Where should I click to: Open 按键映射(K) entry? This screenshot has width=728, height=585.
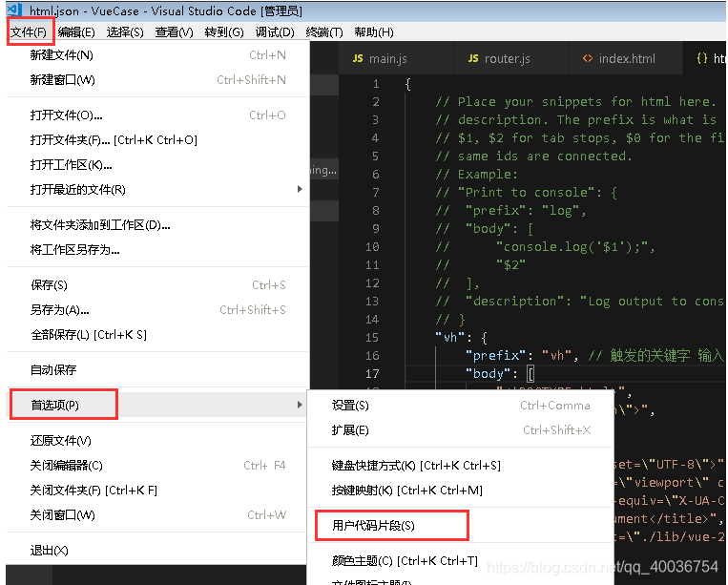click(x=461, y=491)
